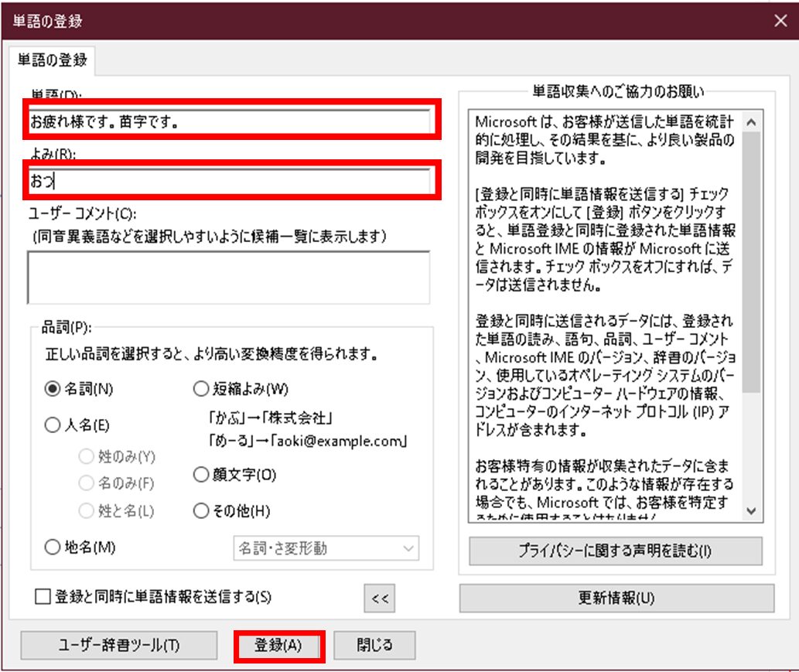
Task: Select the 人名(E) radio button
Action: [53, 425]
